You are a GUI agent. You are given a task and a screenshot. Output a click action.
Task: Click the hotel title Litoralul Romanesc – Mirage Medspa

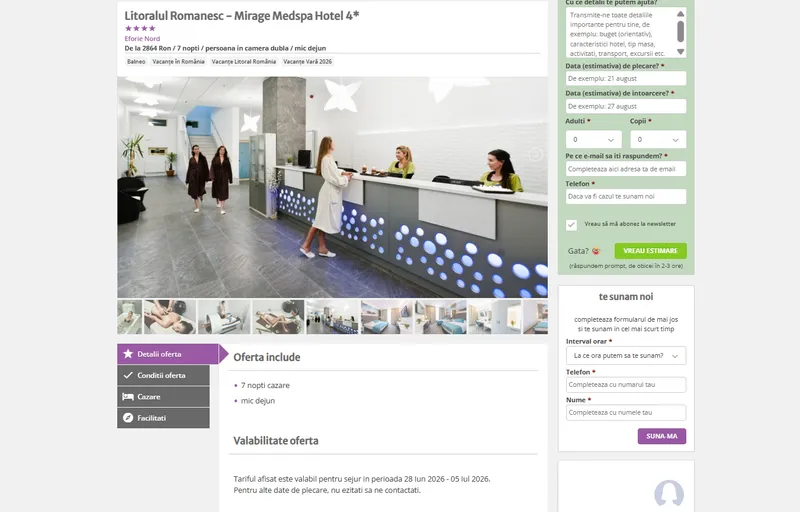(242, 16)
